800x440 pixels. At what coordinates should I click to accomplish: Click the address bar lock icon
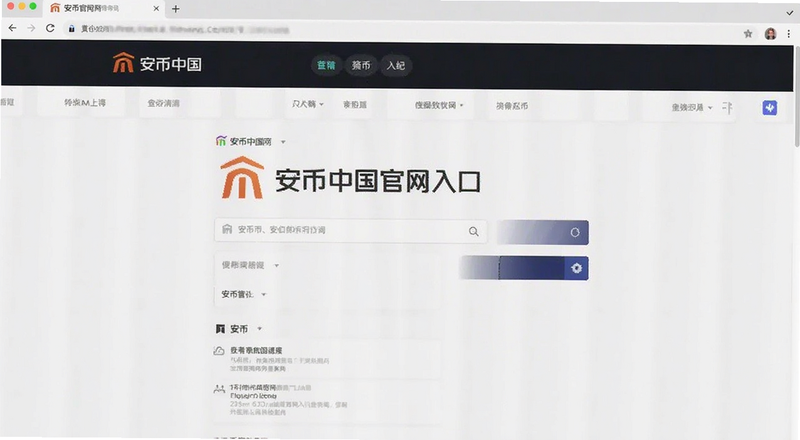click(x=71, y=29)
